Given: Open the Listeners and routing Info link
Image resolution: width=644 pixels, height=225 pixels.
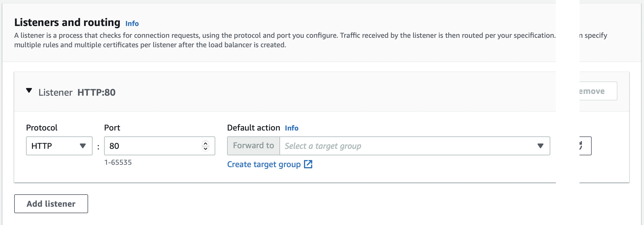Looking at the screenshot, I should pos(132,23).
